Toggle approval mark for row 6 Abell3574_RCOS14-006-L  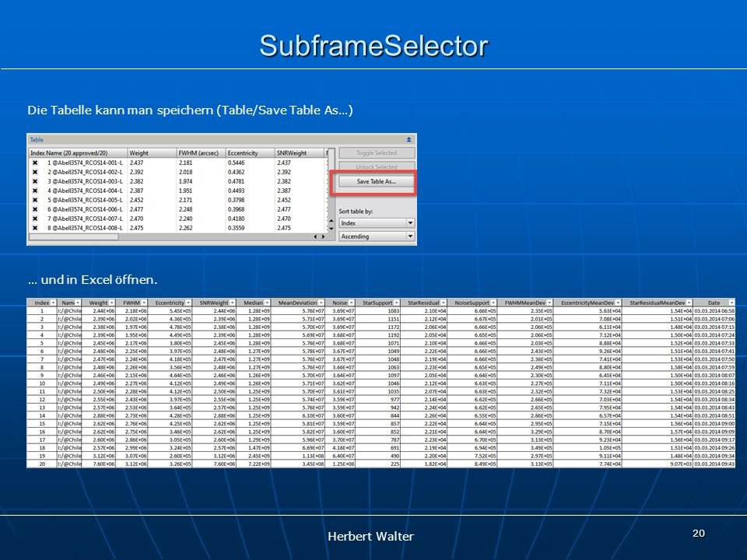point(35,209)
